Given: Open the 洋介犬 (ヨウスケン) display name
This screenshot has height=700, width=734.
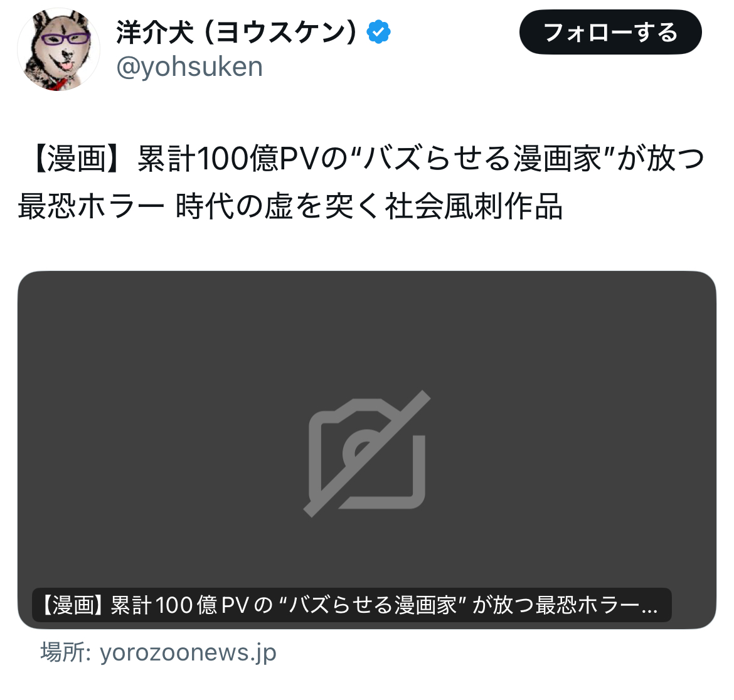Looking at the screenshot, I should [237, 32].
